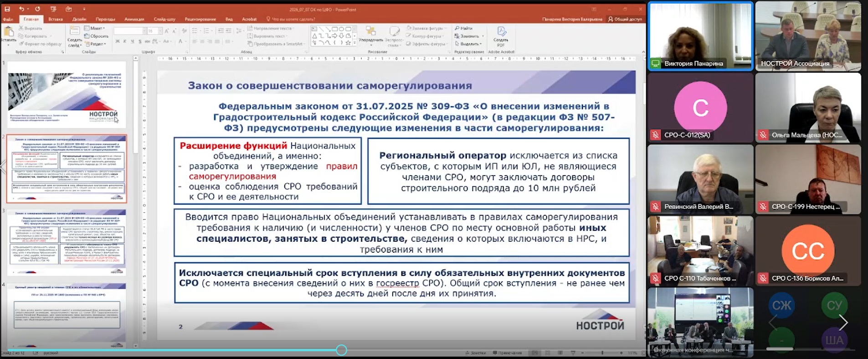Viewport: 868px width, 359px height.
Task: Click the muted mic icon on СРО-С-199 Нестерец tile
Action: coord(763,207)
